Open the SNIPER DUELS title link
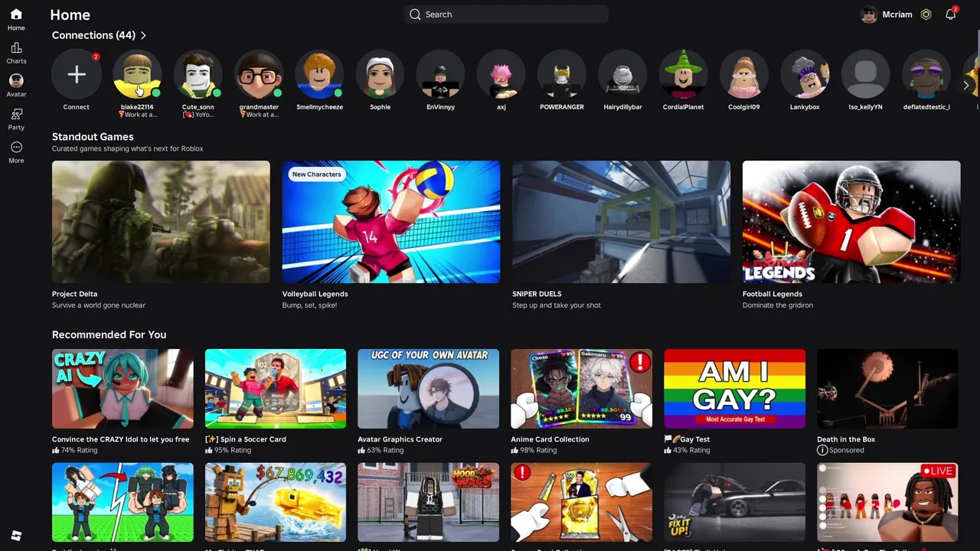The image size is (980, 551). pyautogui.click(x=537, y=294)
